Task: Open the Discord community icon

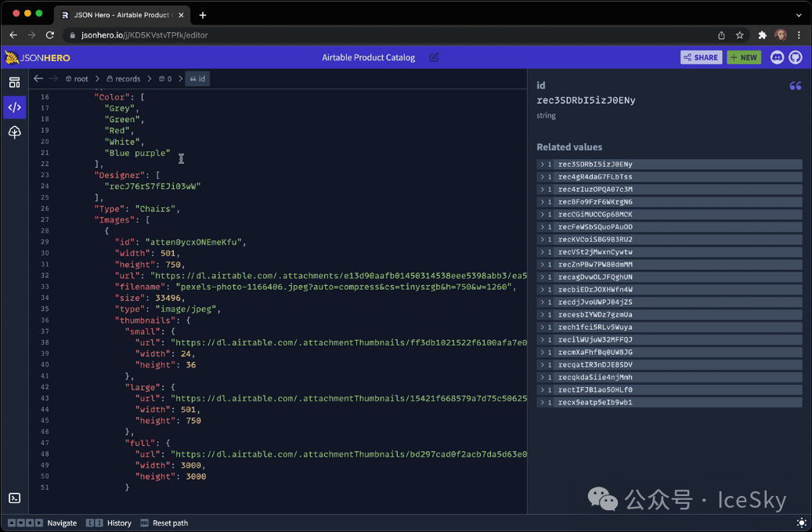Action: [x=777, y=57]
